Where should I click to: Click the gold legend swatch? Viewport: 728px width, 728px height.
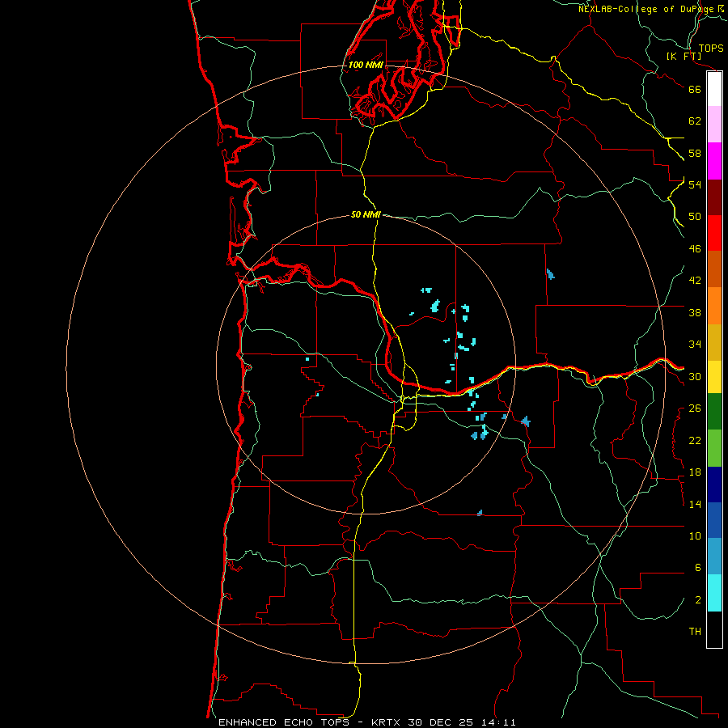(714, 343)
